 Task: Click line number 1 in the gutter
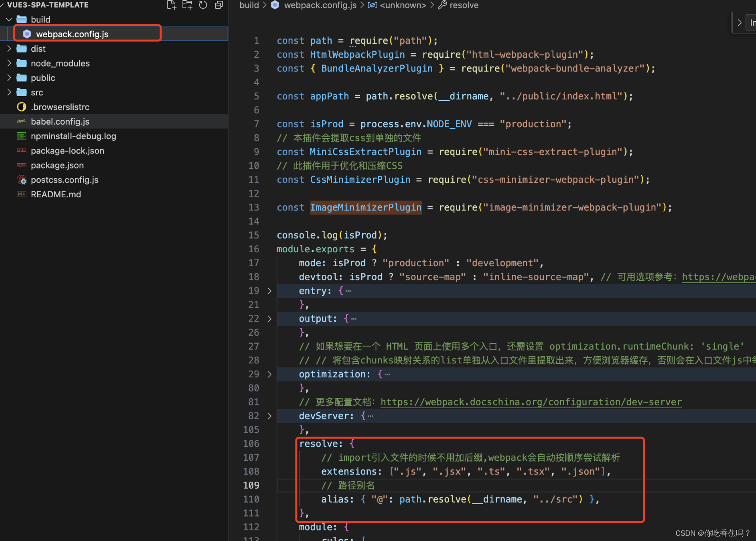pyautogui.click(x=256, y=41)
